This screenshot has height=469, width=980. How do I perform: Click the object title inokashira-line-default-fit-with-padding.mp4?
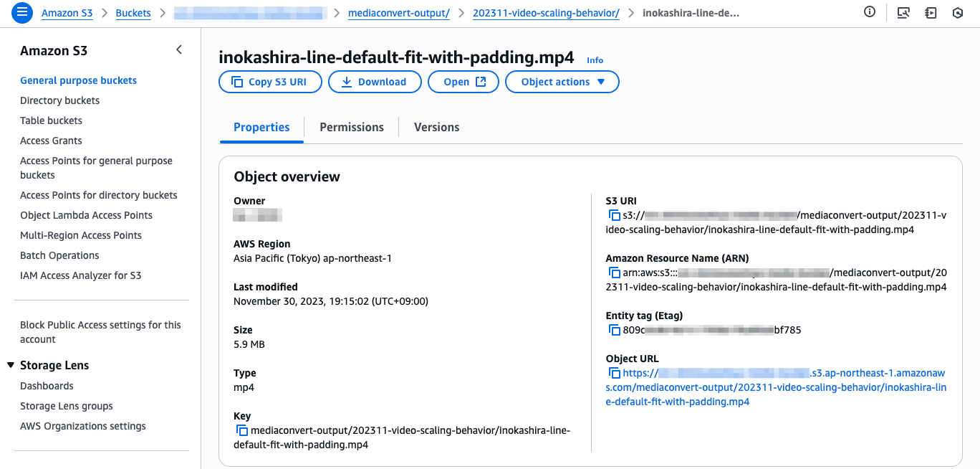(x=396, y=57)
